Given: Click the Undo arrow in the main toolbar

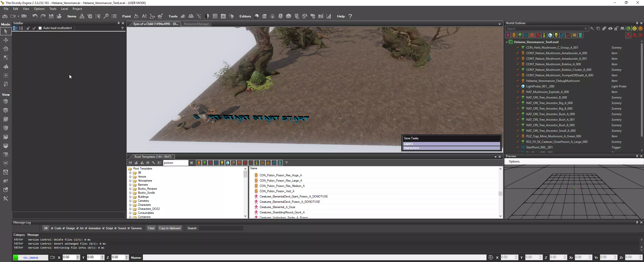Looking at the screenshot, I should coord(35,16).
